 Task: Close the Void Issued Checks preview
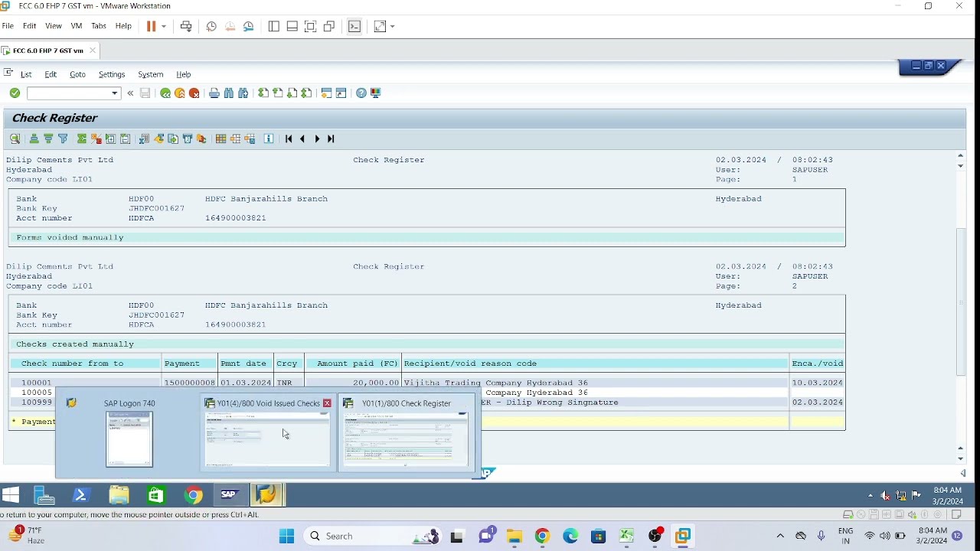(328, 403)
